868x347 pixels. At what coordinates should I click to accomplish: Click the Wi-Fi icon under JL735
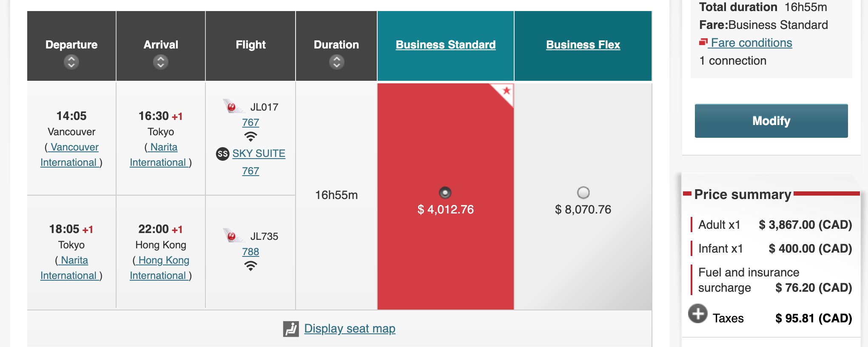(250, 266)
